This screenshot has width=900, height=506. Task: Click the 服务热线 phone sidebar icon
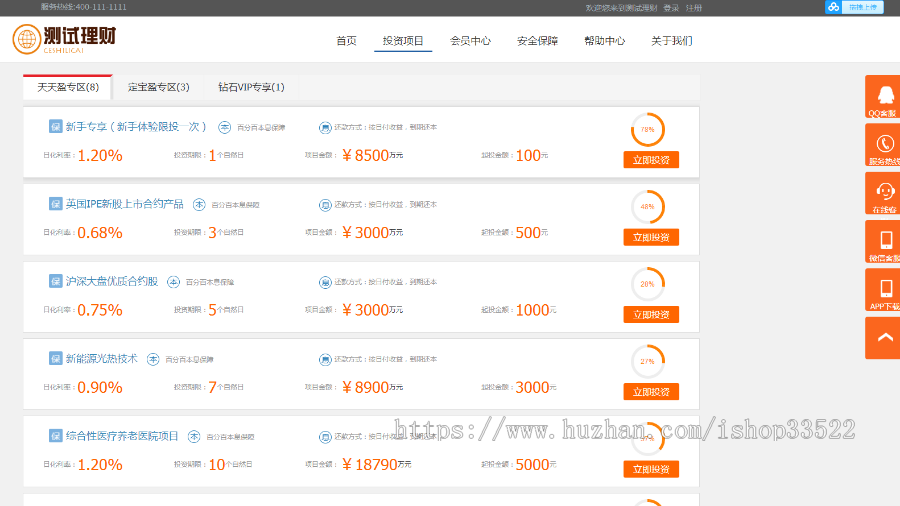pyautogui.click(x=883, y=145)
